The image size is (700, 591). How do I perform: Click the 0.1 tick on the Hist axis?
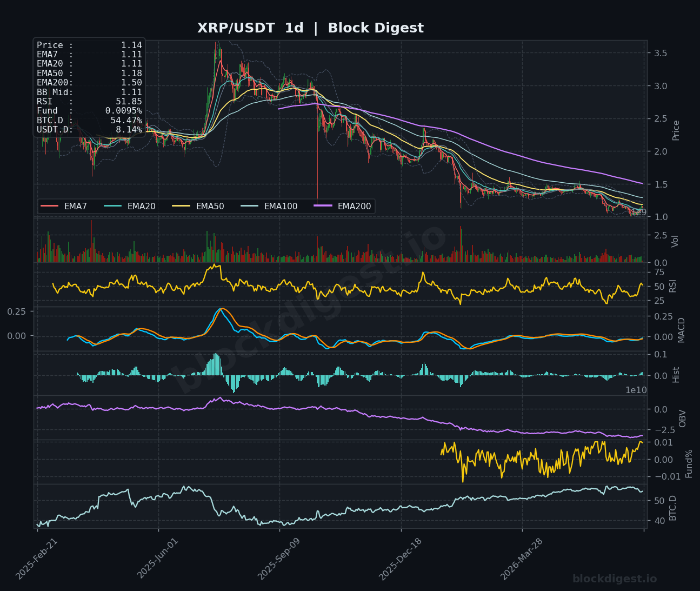pyautogui.click(x=660, y=355)
